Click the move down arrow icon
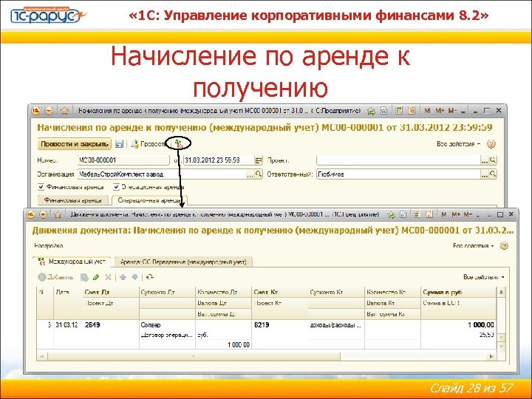Image resolution: width=532 pixels, height=399 pixels. [134, 277]
